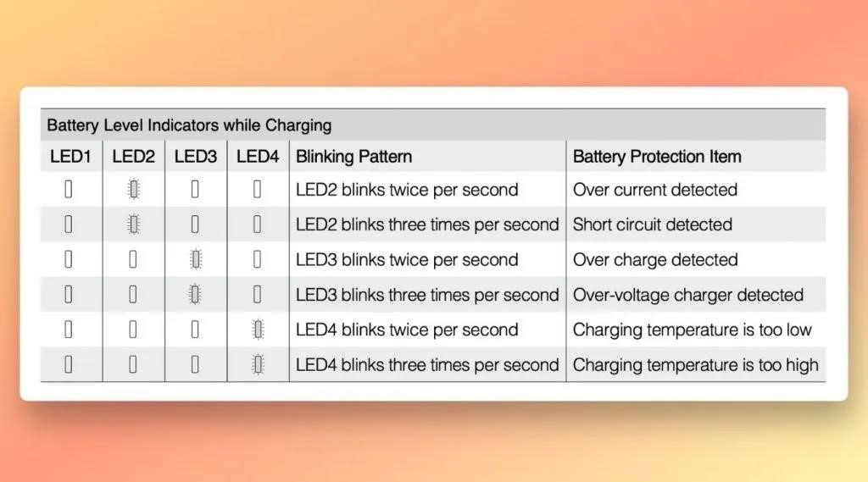
Task: Click the blinking LED4 icon in the temperature too low row
Action: (x=258, y=330)
